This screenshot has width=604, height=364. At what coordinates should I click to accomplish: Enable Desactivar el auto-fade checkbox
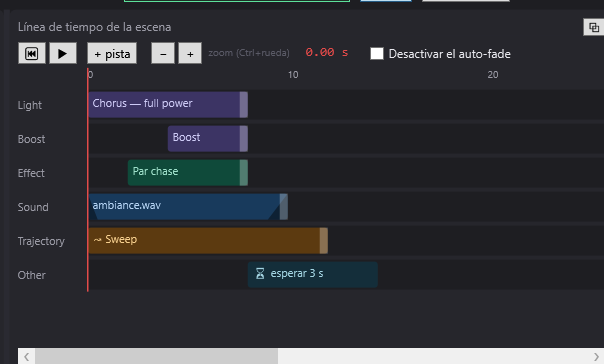click(377, 54)
